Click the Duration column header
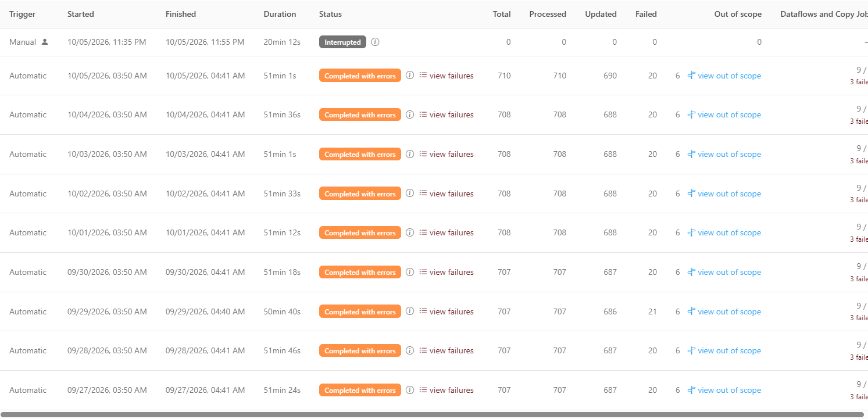Screen dimensions: 868x419 [280, 14]
